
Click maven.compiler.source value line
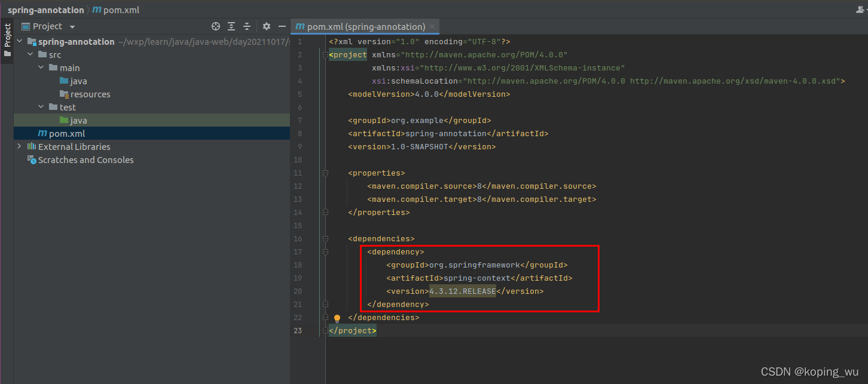tap(481, 186)
